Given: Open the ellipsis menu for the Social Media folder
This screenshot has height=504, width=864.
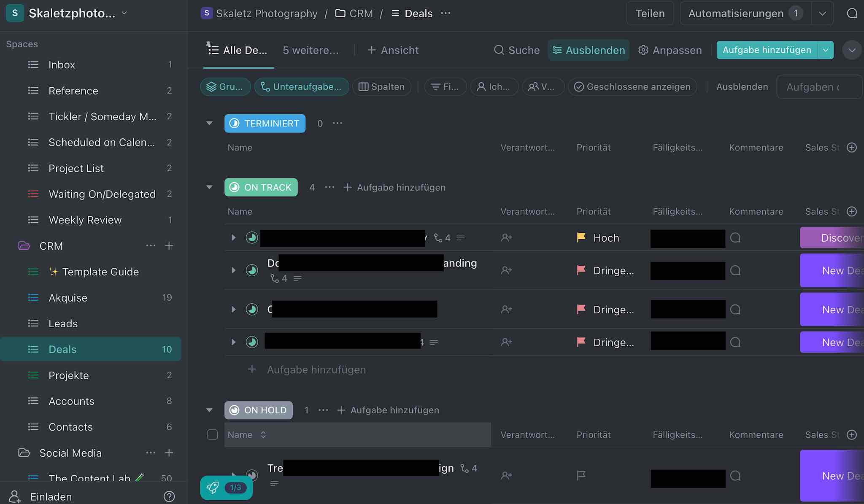Looking at the screenshot, I should 151,453.
